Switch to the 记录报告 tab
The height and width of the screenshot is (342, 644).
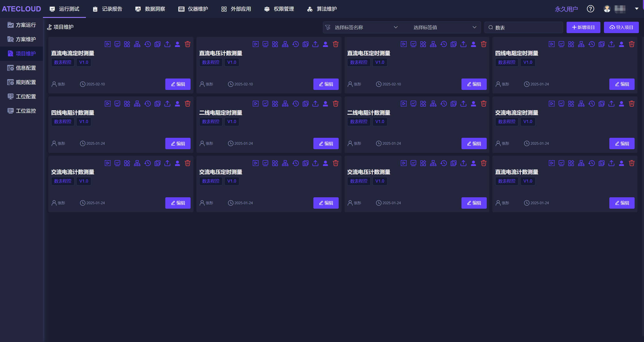click(x=108, y=9)
